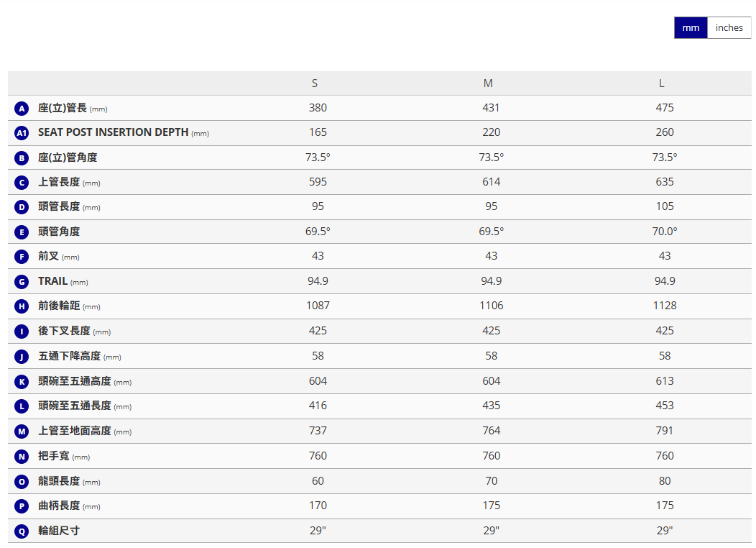Click the SEAT POST INSERTION DEPTH label

(113, 132)
